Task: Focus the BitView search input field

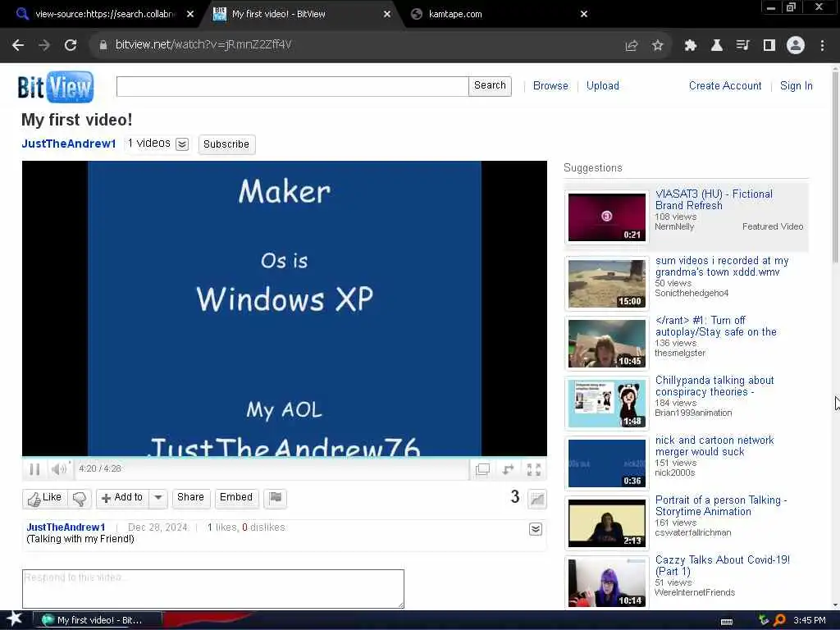Action: 293,86
